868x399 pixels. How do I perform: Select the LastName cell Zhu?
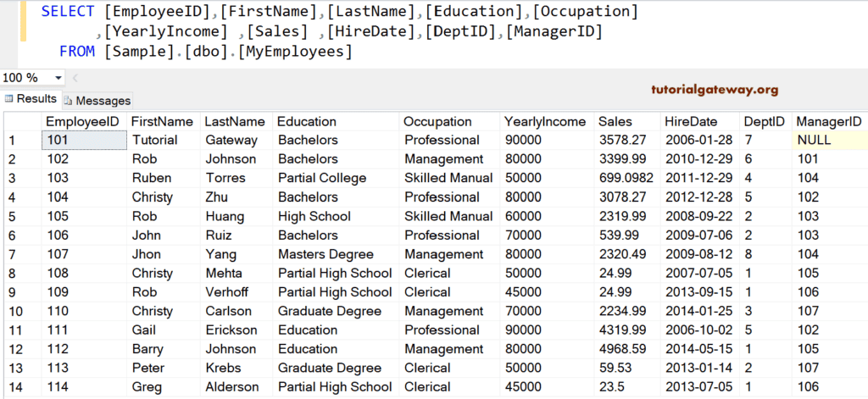click(x=236, y=197)
